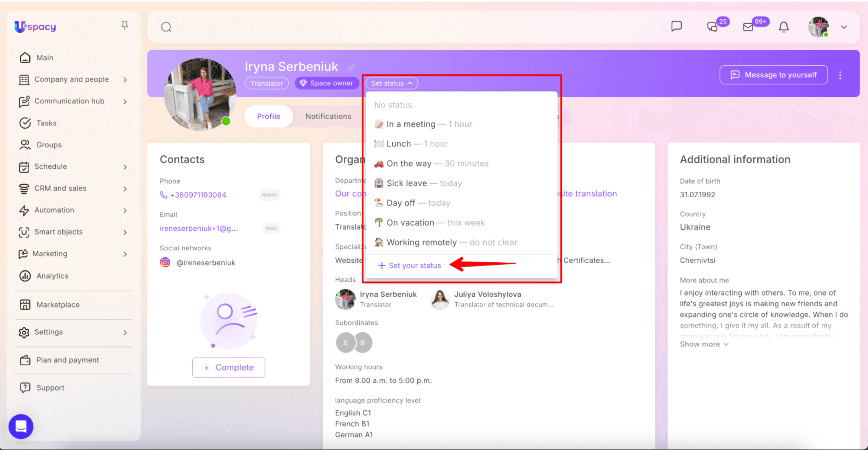Click Set your status link
This screenshot has width=868, height=451.
[x=409, y=266]
